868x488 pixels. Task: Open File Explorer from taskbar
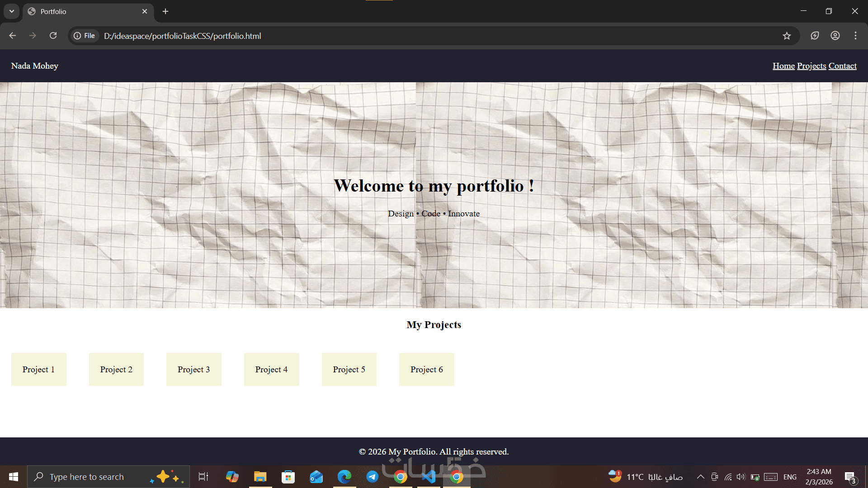coord(260,477)
